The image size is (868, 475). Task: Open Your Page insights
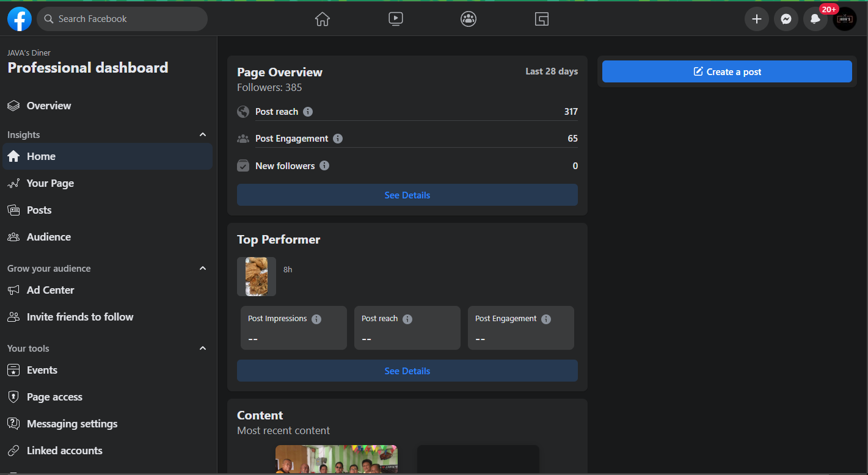108,183
